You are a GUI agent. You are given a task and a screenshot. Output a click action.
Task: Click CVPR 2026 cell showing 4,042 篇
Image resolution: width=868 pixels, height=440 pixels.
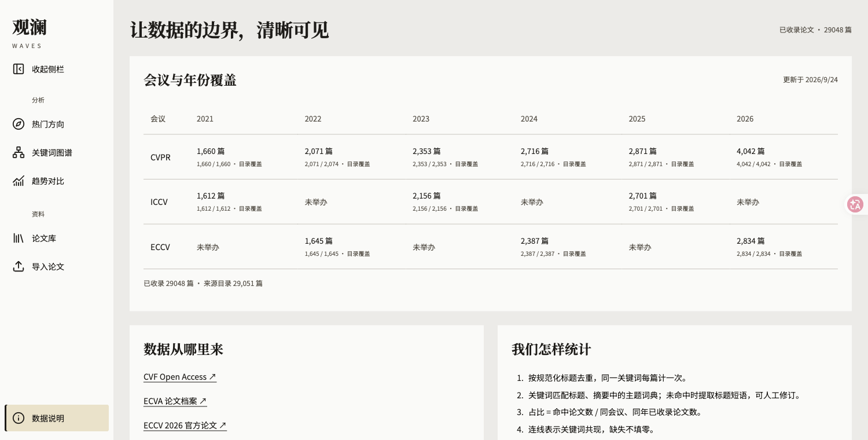(784, 157)
